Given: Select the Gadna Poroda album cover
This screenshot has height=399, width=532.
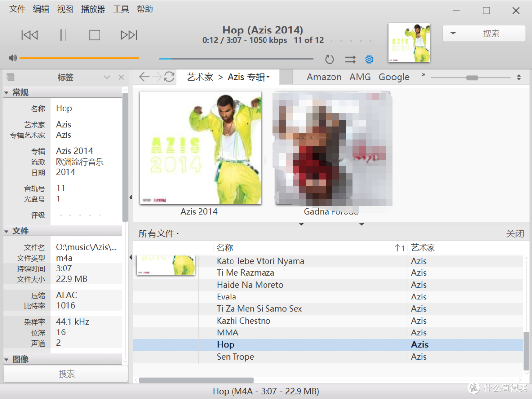Looking at the screenshot, I should [333, 148].
